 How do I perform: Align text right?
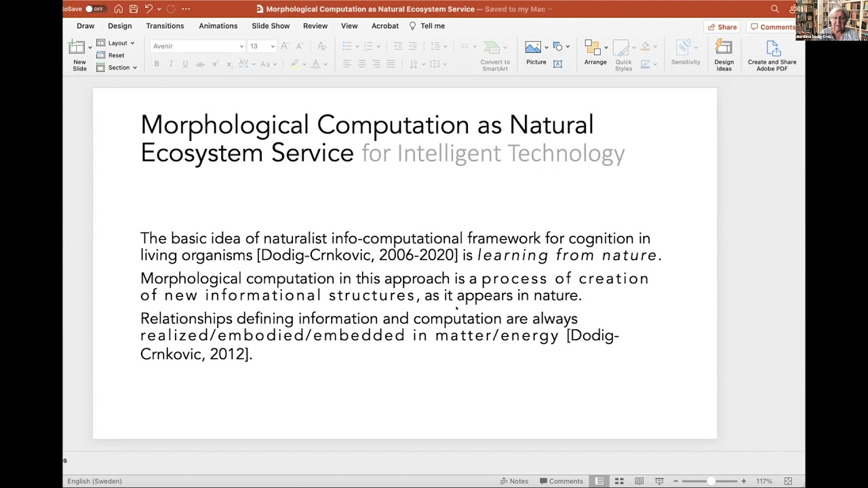[376, 64]
